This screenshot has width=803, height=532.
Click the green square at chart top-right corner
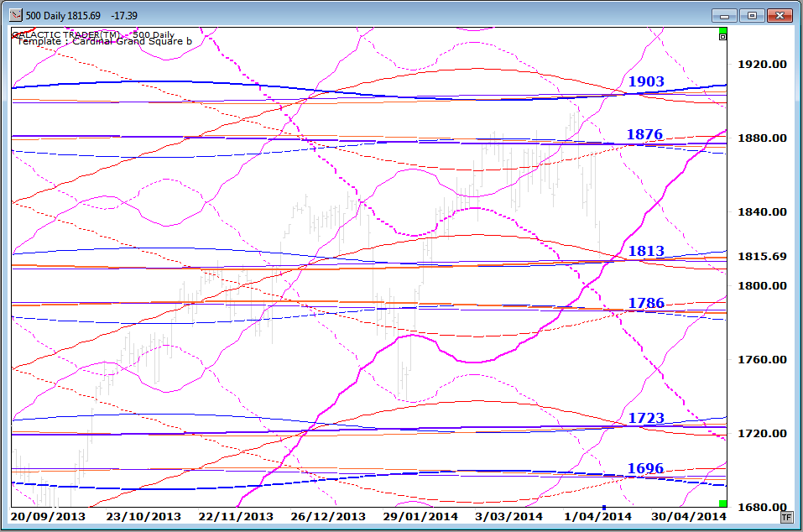pyautogui.click(x=722, y=31)
